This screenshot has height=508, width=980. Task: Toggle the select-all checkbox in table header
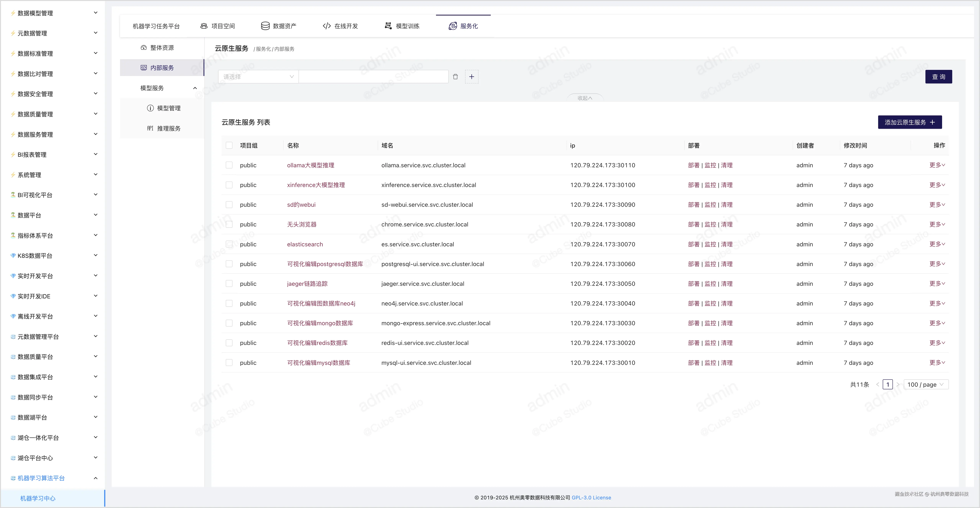(229, 145)
